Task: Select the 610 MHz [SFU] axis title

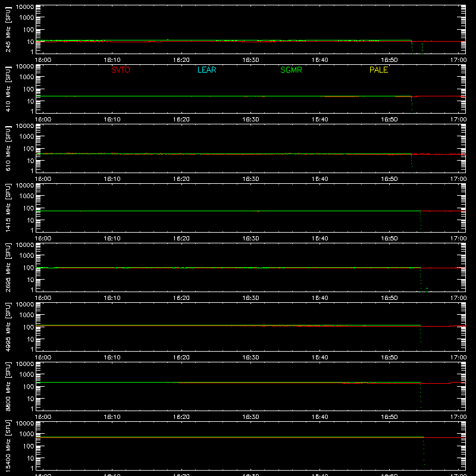Action: point(8,148)
